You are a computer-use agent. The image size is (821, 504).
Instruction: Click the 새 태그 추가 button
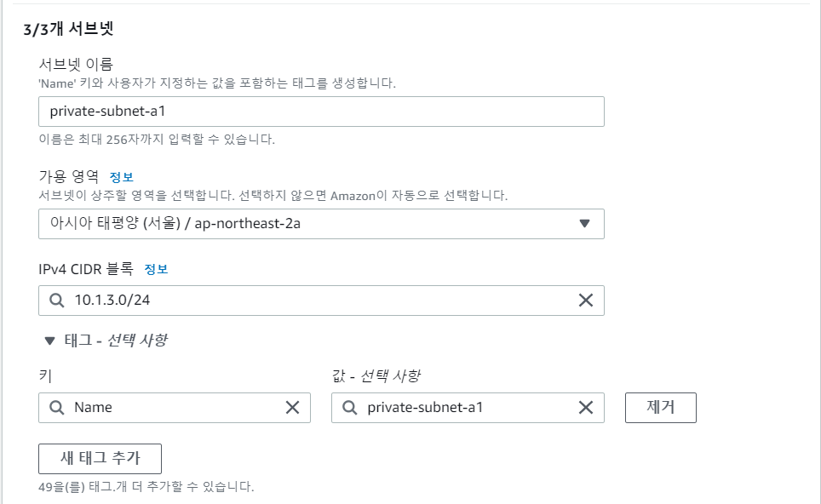tap(100, 458)
